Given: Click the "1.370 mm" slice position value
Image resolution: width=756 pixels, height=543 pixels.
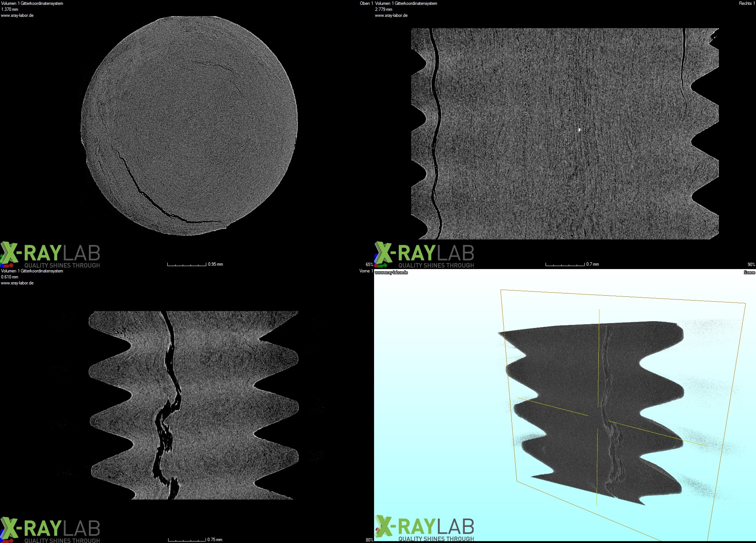Looking at the screenshot, I should tap(10, 9).
